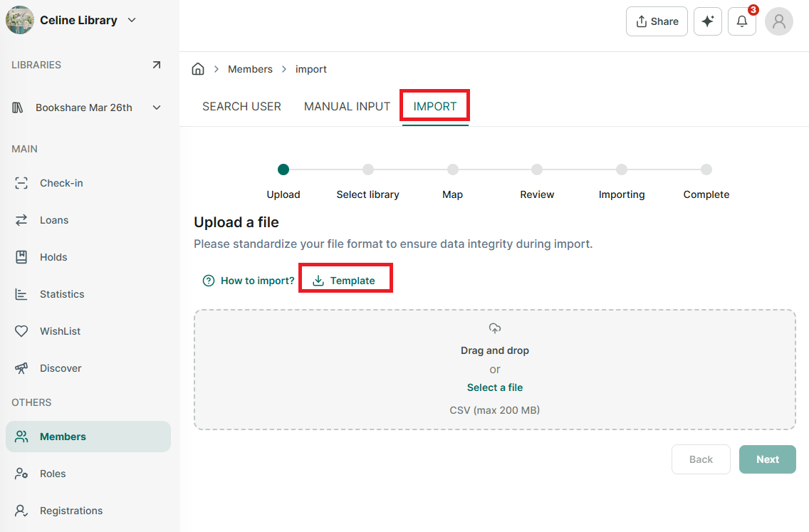Click the question mark help icon
Screen dimensions: 809x532
tap(209, 281)
